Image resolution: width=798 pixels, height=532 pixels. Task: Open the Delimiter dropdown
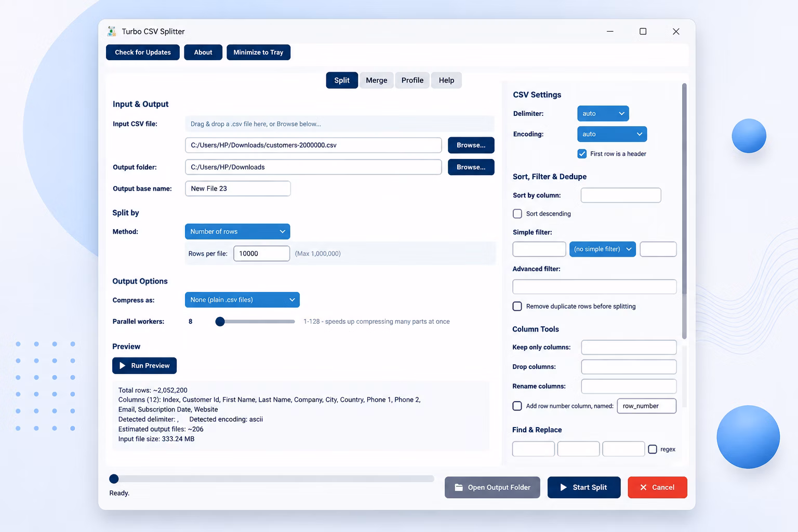point(603,113)
